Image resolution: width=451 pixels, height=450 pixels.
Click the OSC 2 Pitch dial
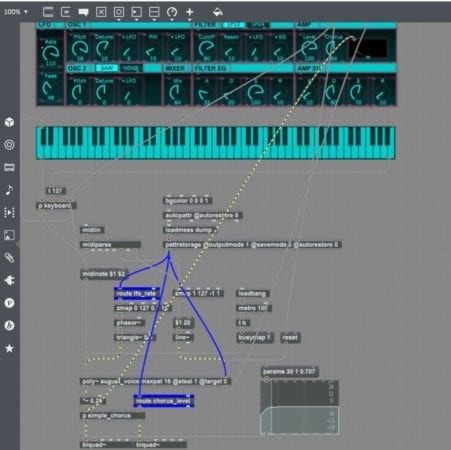(80, 92)
